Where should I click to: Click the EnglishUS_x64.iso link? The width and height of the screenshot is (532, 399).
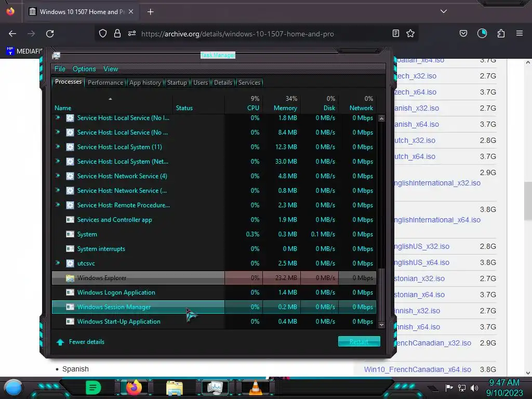(x=421, y=262)
